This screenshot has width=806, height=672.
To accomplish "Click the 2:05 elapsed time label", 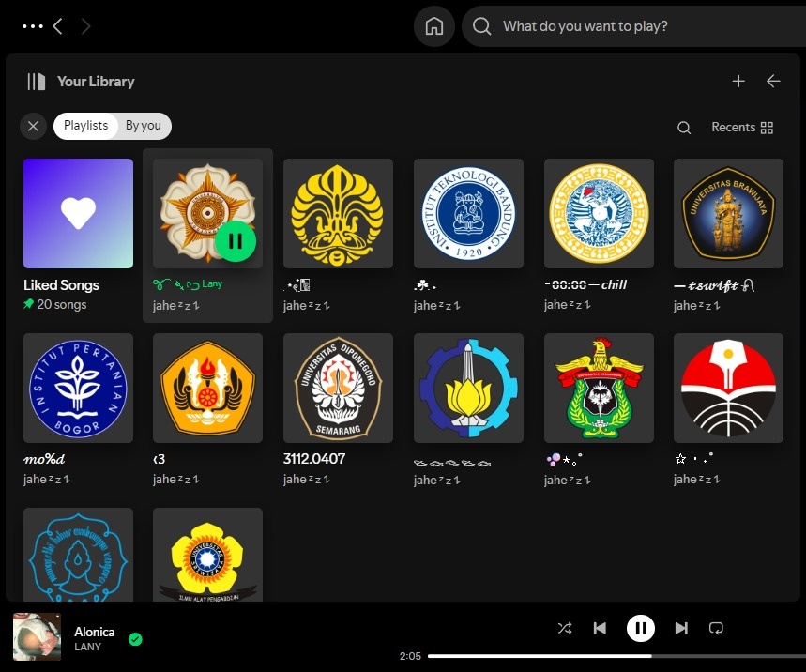I will pos(410,656).
